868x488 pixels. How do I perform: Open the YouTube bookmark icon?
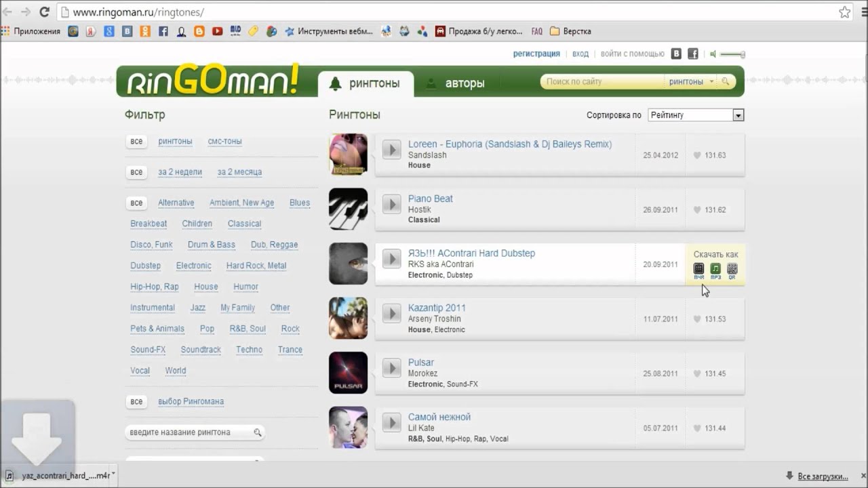point(217,31)
